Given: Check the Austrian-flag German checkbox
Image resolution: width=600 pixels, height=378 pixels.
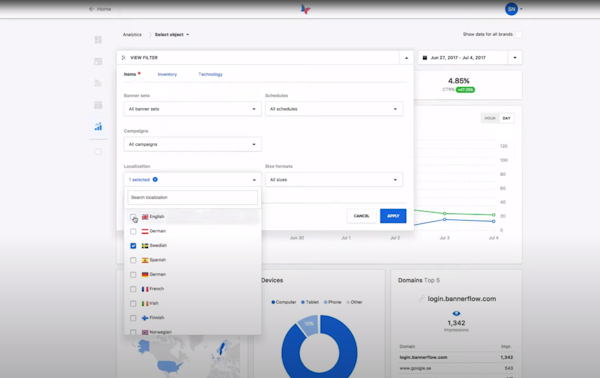Looking at the screenshot, I should (133, 231).
